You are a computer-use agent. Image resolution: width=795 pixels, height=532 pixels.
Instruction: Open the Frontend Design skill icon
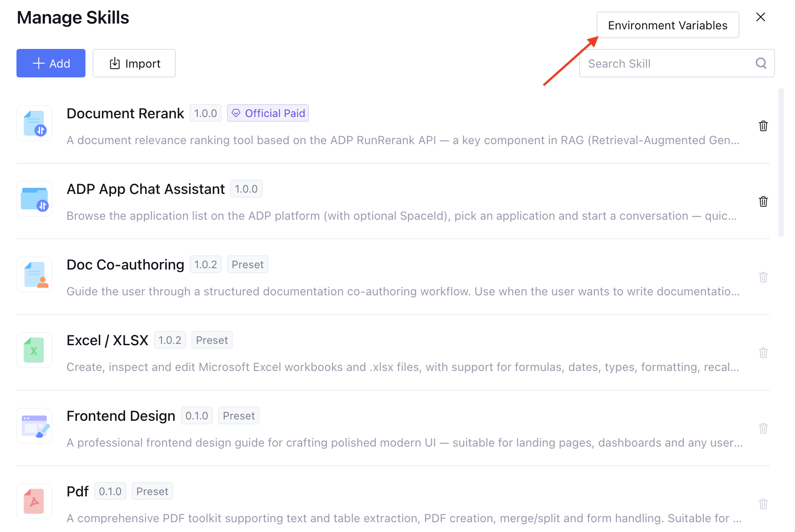34,426
